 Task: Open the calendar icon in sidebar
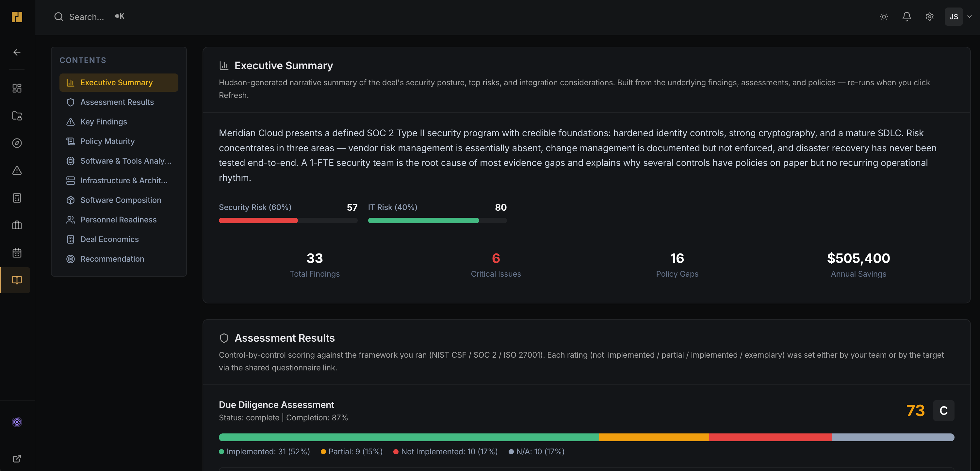click(x=17, y=252)
